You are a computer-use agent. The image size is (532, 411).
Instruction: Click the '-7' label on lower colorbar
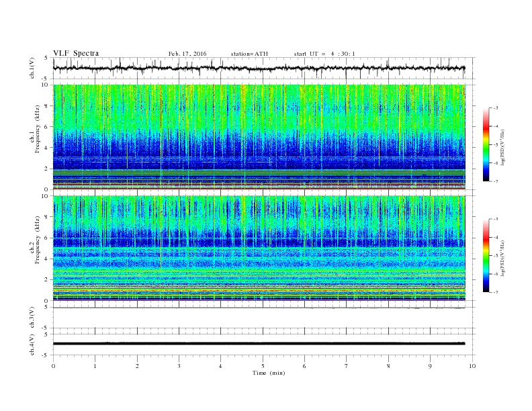click(x=495, y=292)
